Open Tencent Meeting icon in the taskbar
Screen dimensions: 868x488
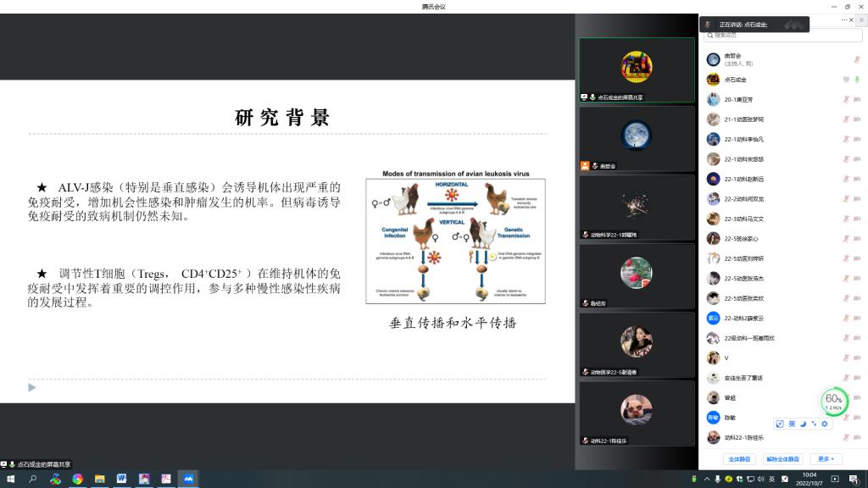point(188,479)
